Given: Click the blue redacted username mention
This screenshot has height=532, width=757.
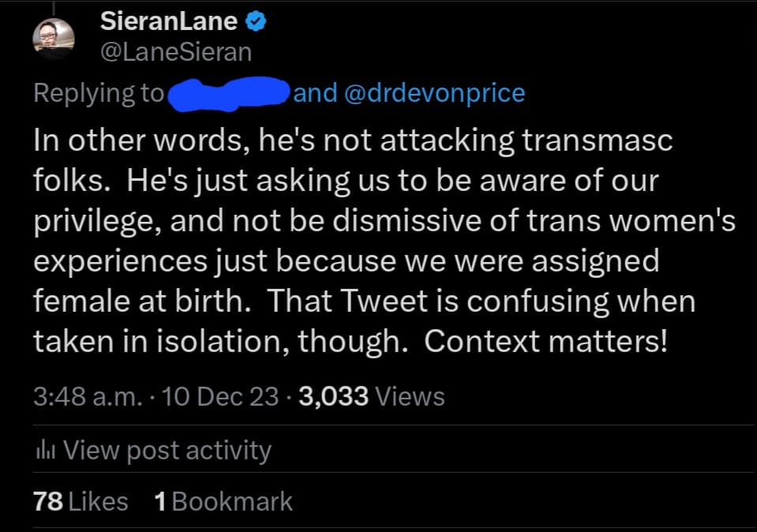Looking at the screenshot, I should (227, 93).
